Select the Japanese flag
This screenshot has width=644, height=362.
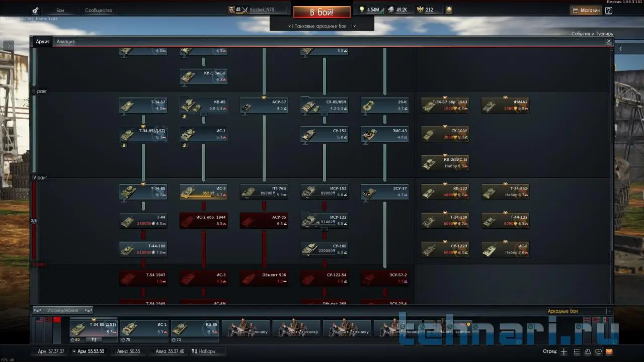tap(595, 320)
